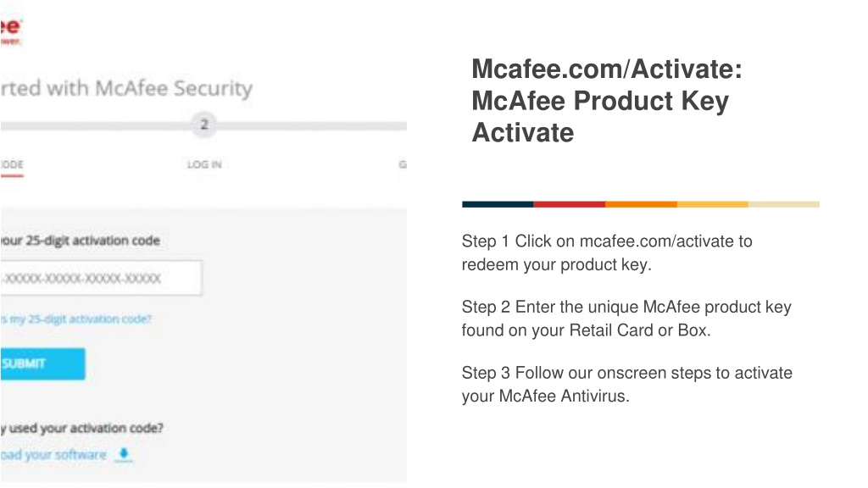Select the partially visible third step tab
The width and height of the screenshot is (868, 488).
(x=403, y=164)
